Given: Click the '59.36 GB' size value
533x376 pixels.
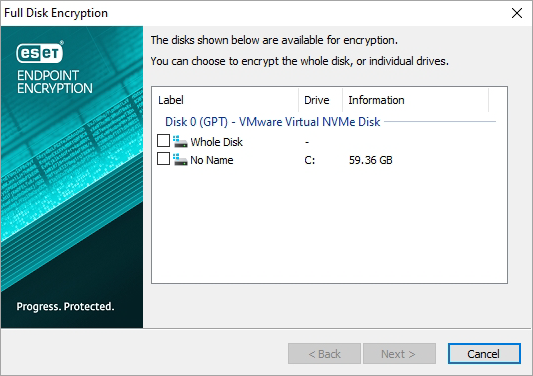Looking at the screenshot, I should (x=371, y=160).
